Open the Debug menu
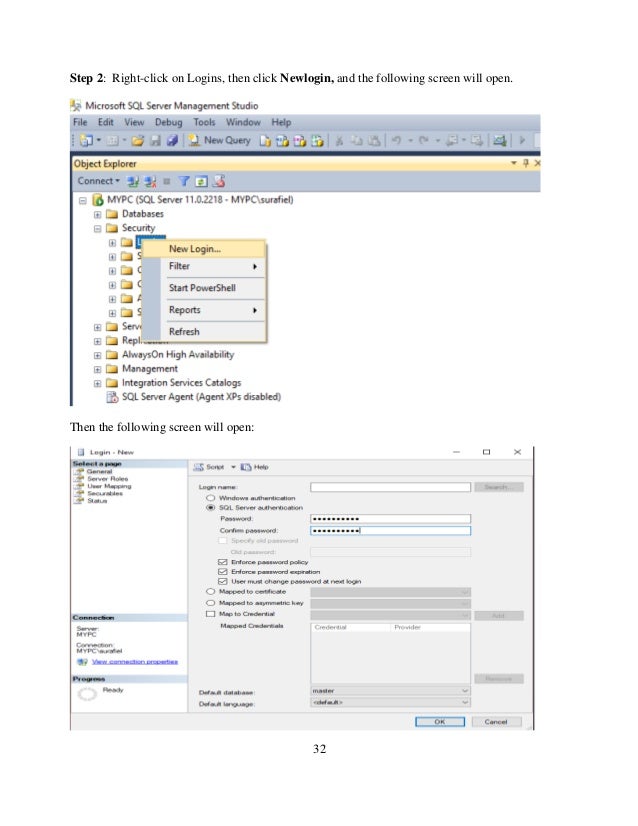The image size is (638, 826). [169, 122]
